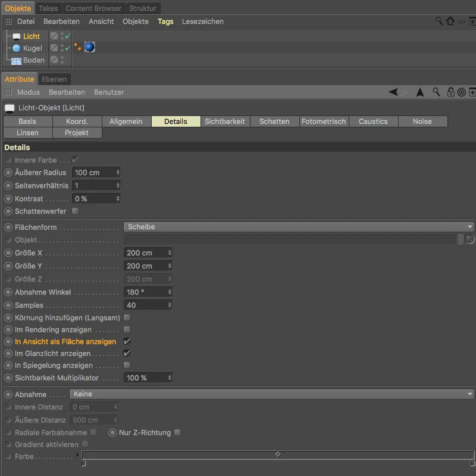Toggle the lock icon in Attribute Manager

coord(450,92)
